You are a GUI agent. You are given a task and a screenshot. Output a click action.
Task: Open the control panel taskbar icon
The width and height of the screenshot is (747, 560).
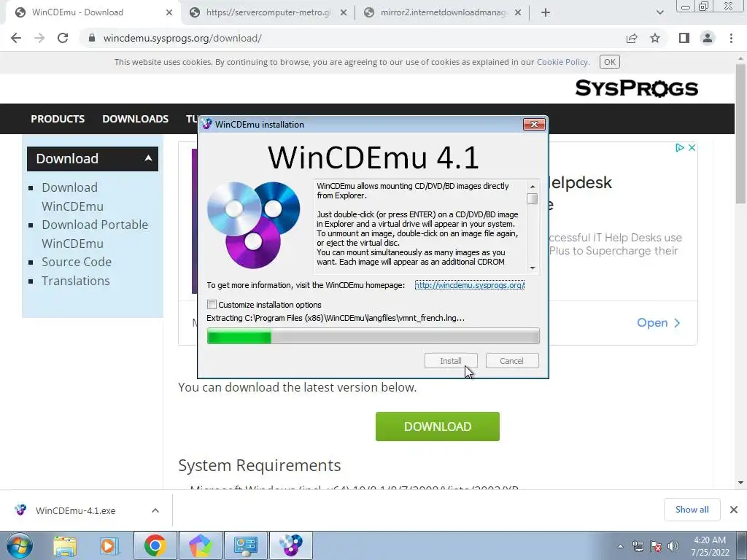click(246, 545)
